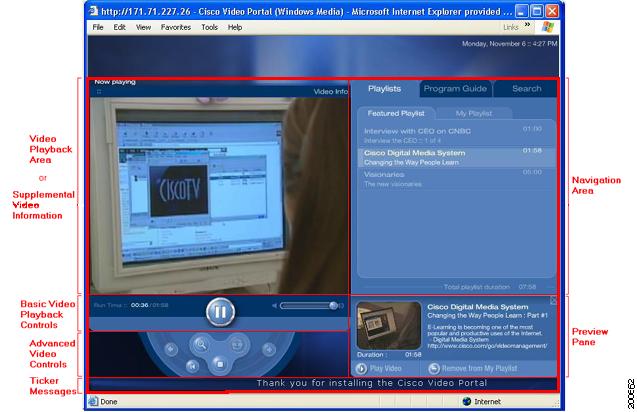The image size is (637, 412).
Task: Click the Internet Explorer title bar page icon
Action: pyautogui.click(x=93, y=11)
